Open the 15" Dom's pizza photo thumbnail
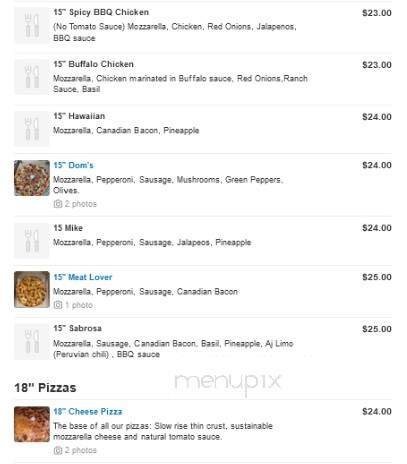The height and width of the screenshot is (464, 407). tap(32, 178)
